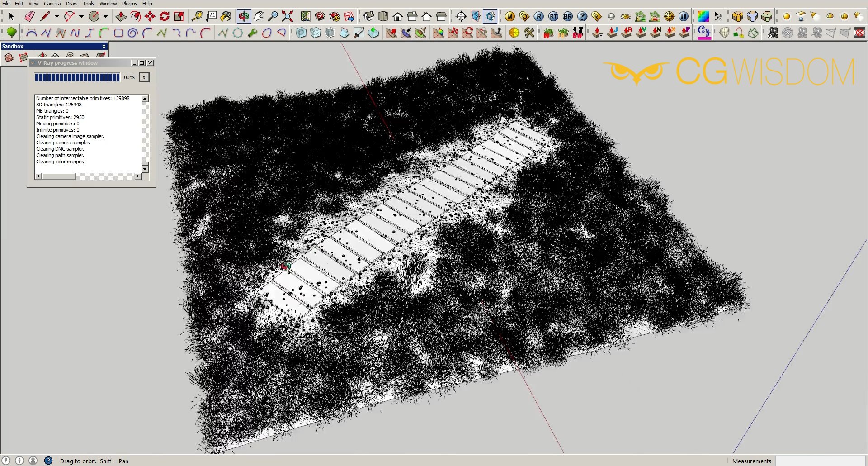Viewport: 868px width, 466px height.
Task: Expand the arc tool dropdown arrow
Action: pos(81,17)
